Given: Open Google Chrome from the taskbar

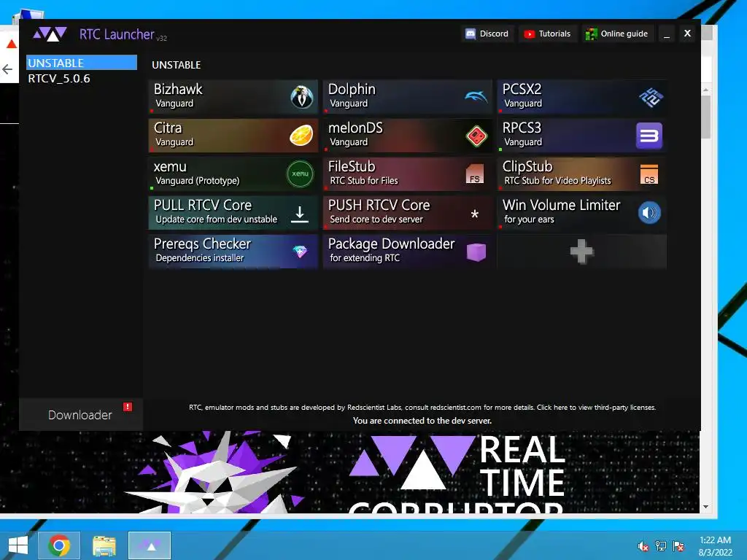Looking at the screenshot, I should tap(58, 545).
